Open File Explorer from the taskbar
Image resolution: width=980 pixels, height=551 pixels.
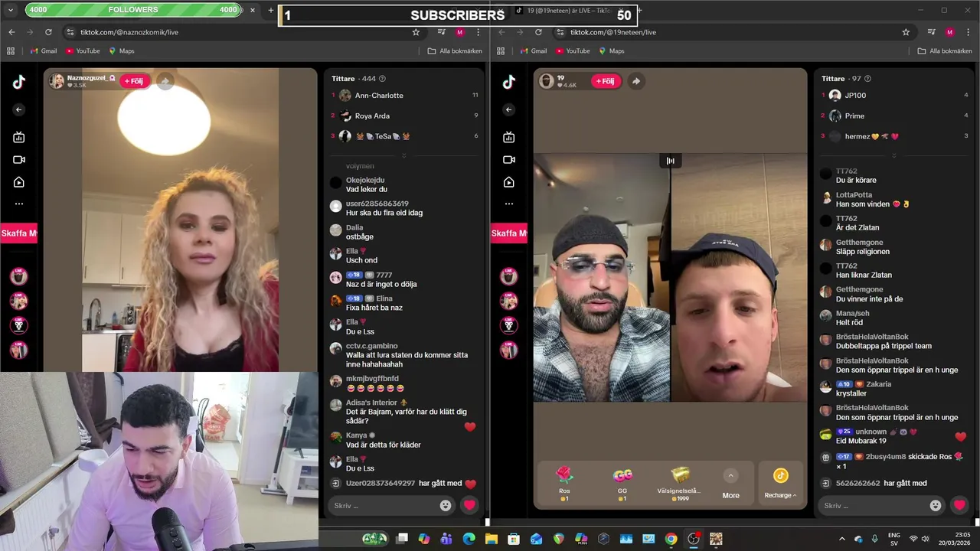[x=492, y=539]
